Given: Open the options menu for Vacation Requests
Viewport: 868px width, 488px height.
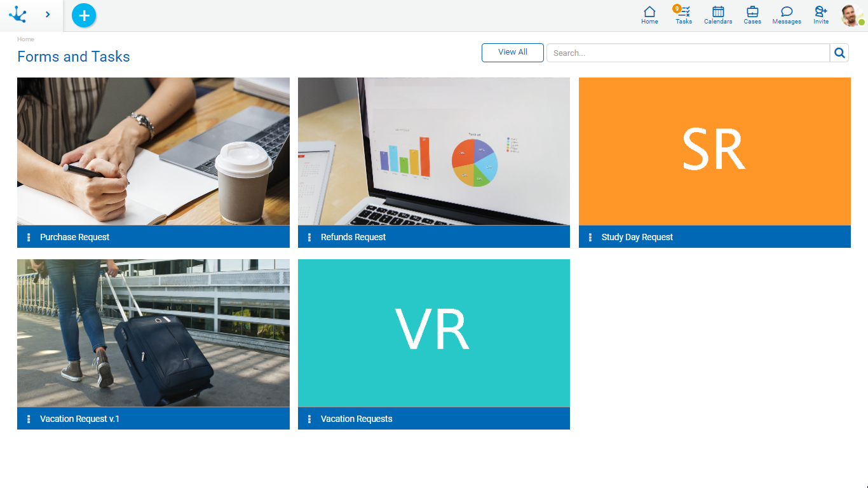Looking at the screenshot, I should 309,419.
